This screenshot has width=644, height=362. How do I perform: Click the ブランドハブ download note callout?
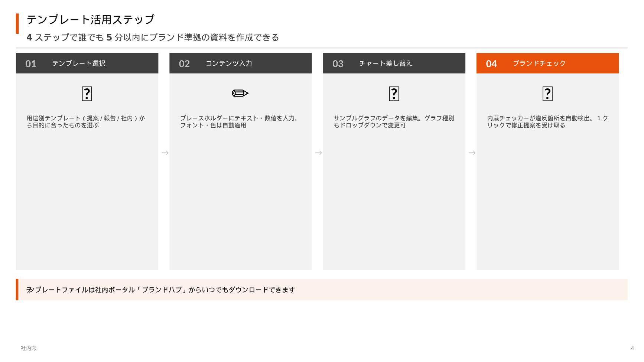coord(321,290)
